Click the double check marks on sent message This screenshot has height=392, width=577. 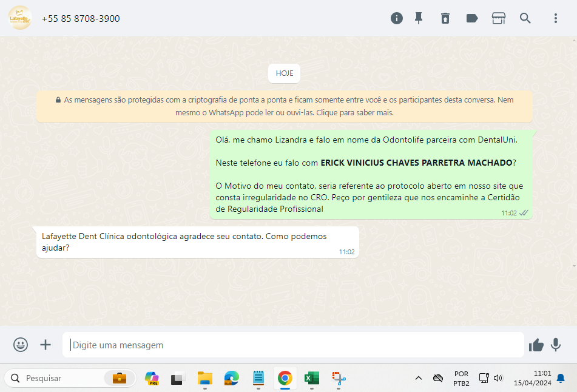click(x=524, y=213)
